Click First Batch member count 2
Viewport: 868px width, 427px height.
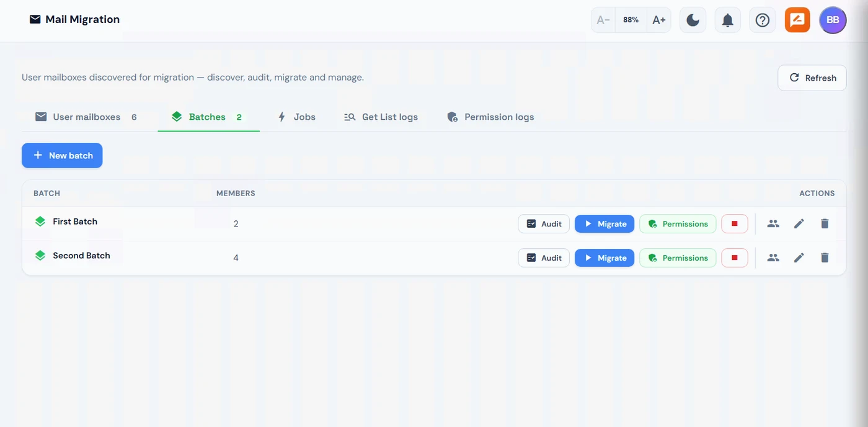[x=236, y=223]
